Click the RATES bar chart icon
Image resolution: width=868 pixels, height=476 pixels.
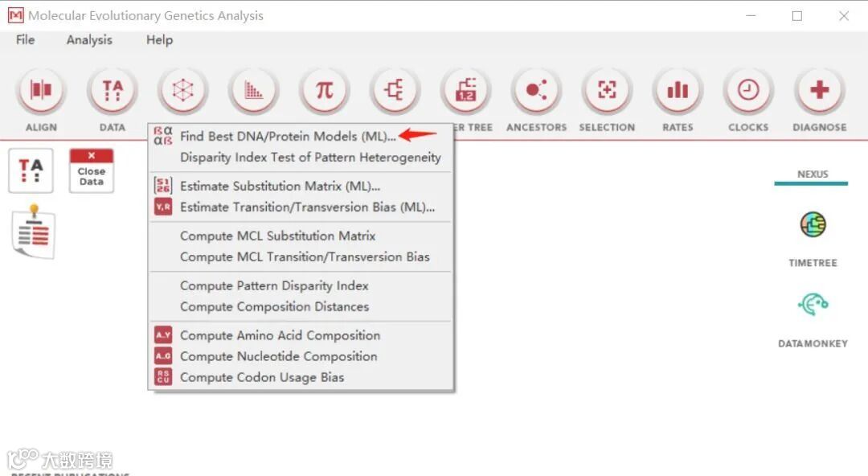pos(678,90)
